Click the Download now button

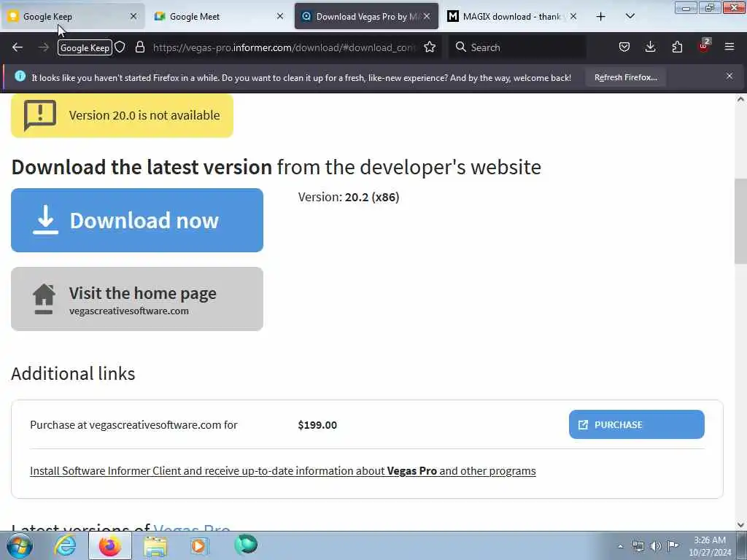tap(137, 220)
